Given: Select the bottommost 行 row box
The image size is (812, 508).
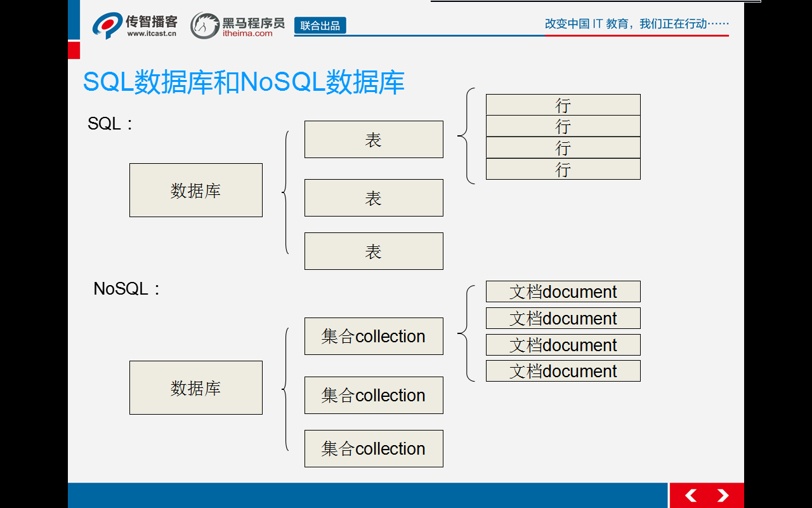Looking at the screenshot, I should click(563, 169).
